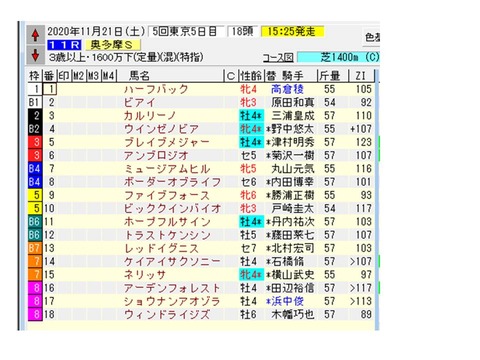Click the 2020年11月21日(土) date

coord(96,32)
